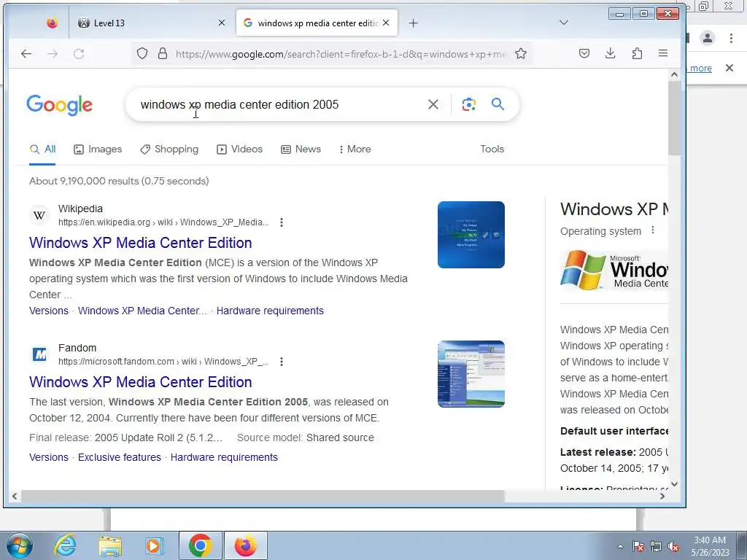The image size is (747, 560).
Task: Search by image with the Google Lens icon
Action: pos(469,104)
